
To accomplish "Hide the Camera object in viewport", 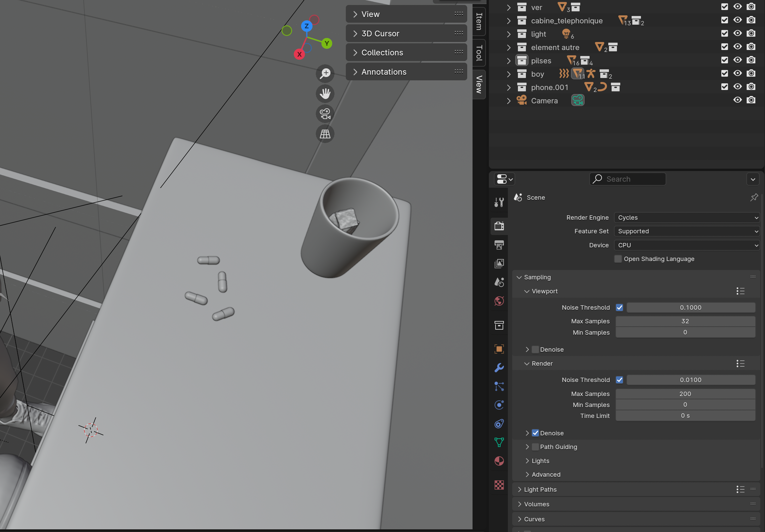I will coord(737,100).
